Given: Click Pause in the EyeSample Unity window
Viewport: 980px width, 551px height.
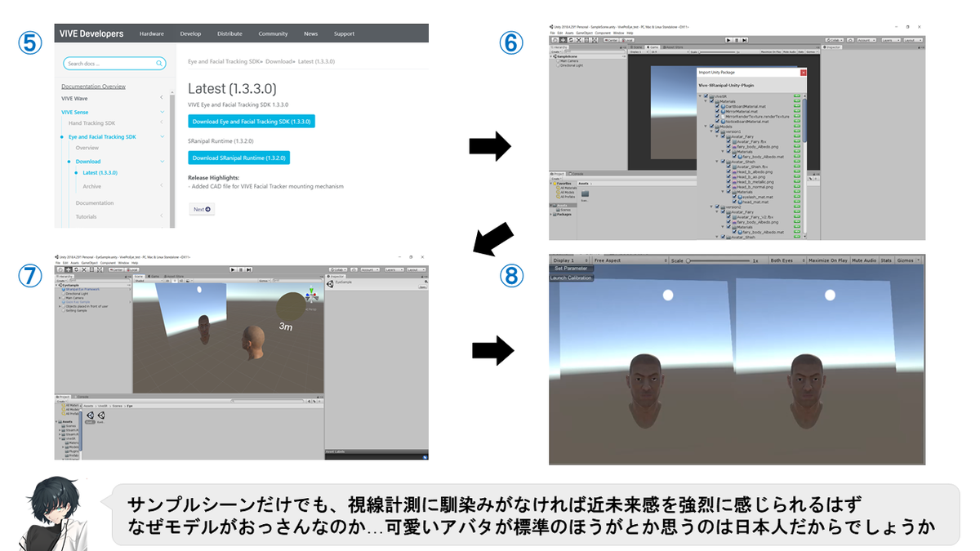Looking at the screenshot, I should point(241,269).
